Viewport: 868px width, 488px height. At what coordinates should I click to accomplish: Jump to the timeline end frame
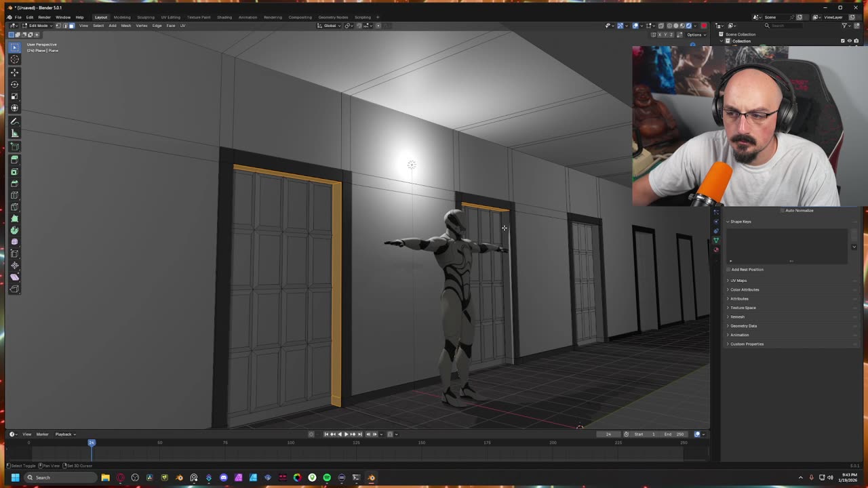pos(360,434)
